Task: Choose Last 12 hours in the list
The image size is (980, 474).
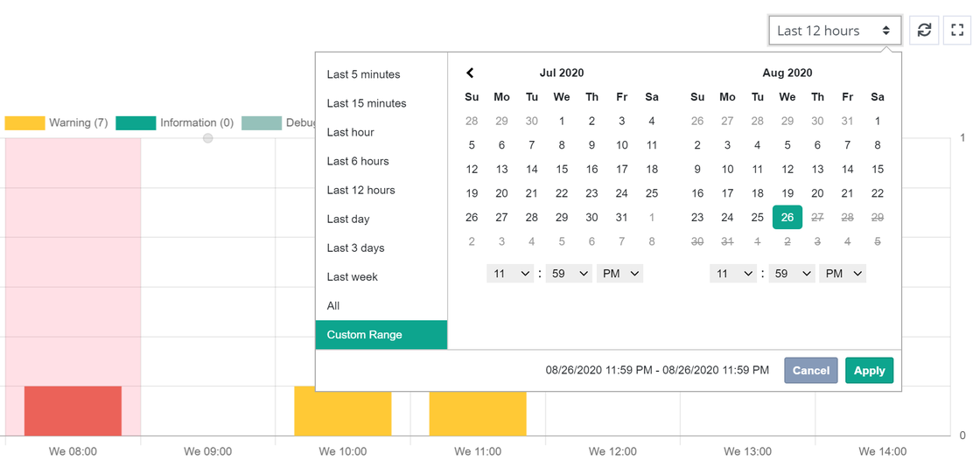Action: click(x=381, y=191)
